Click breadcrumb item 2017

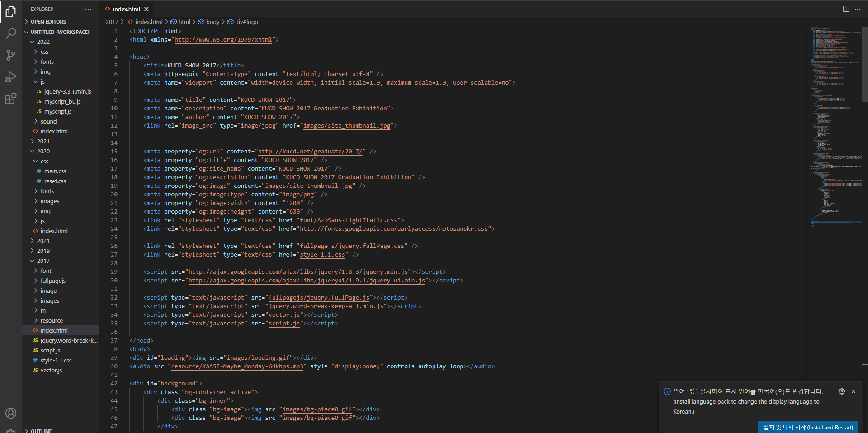112,22
